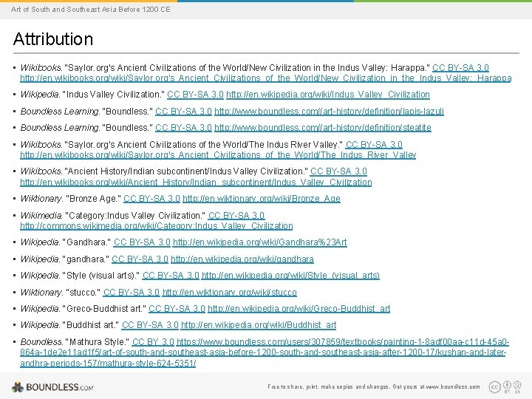Click CC BY-SA 3.0 after "Style (visual arts)."
The width and height of the screenshot is (532, 399).
pos(171,275)
